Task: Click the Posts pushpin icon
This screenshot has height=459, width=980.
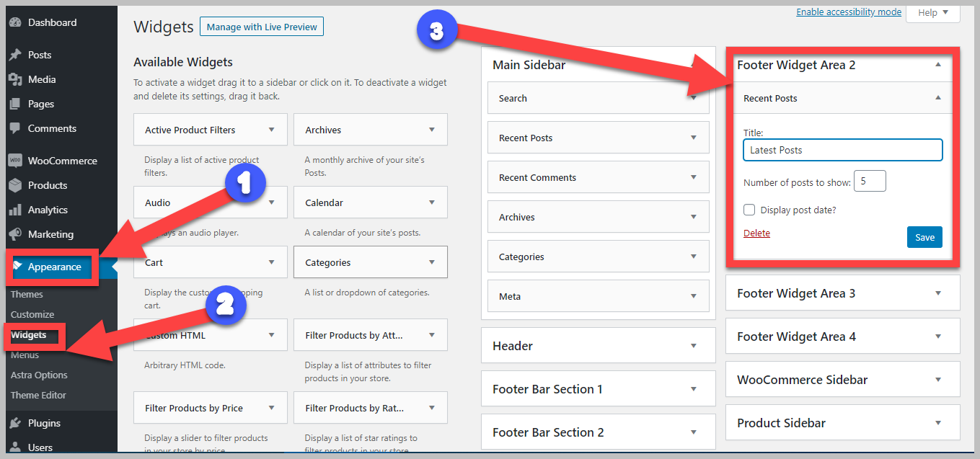Action: point(15,55)
